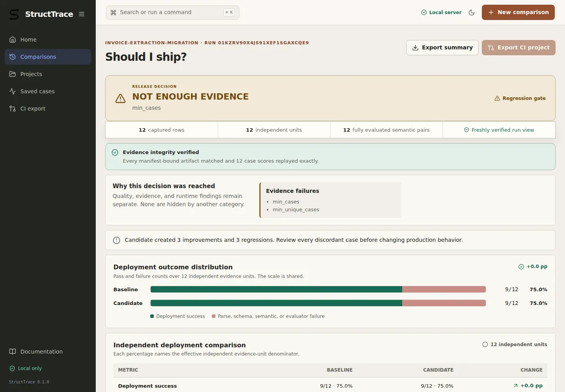
Task: Click the Baseline red failure bar segment
Action: (444, 289)
